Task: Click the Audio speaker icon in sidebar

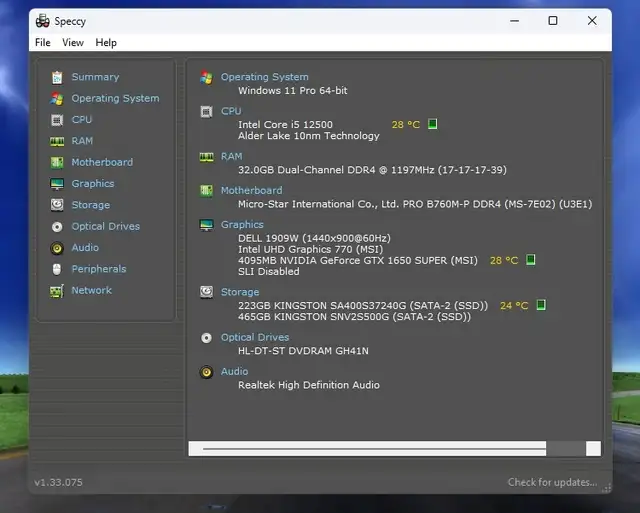Action: tap(57, 248)
